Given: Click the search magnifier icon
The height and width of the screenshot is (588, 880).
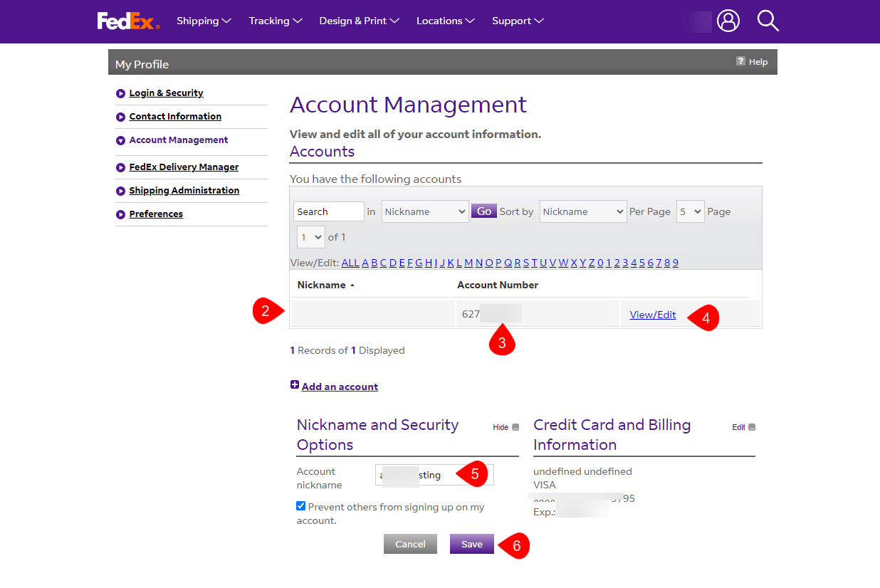Looking at the screenshot, I should pos(768,21).
